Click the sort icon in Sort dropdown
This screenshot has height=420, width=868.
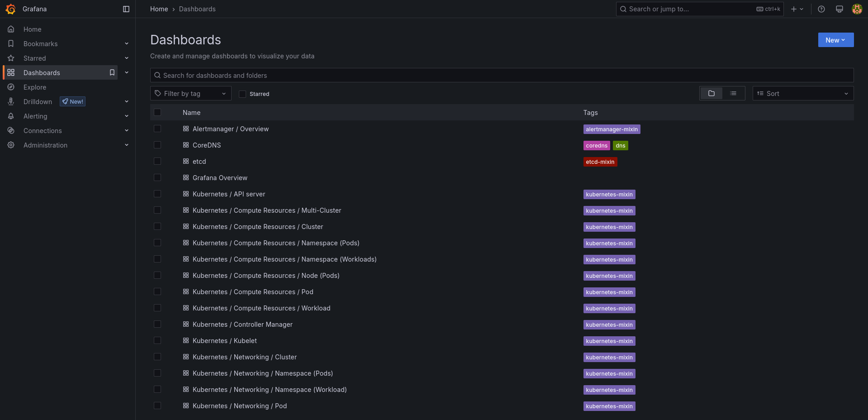coord(760,93)
